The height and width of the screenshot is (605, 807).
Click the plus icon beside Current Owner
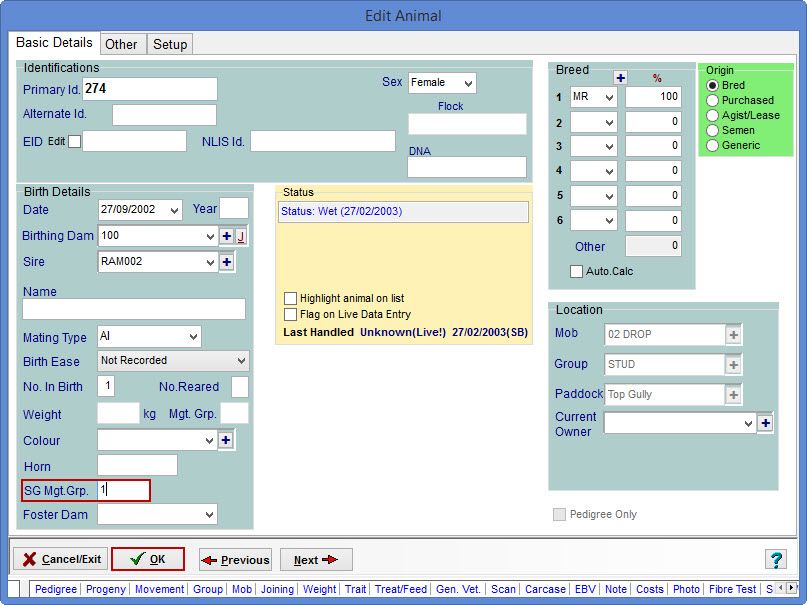click(765, 423)
